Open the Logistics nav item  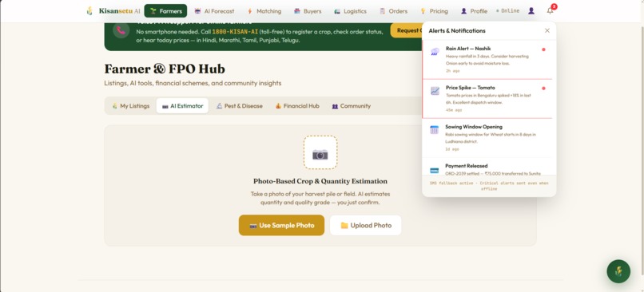(350, 11)
